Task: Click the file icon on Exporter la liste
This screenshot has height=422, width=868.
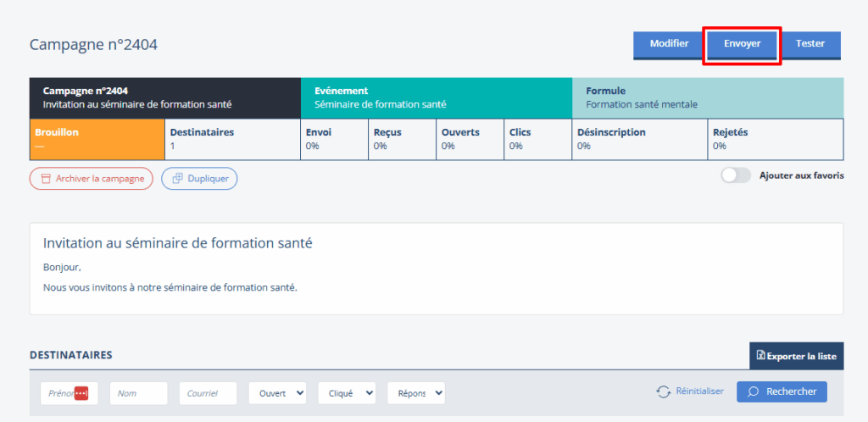Action: pyautogui.click(x=760, y=355)
